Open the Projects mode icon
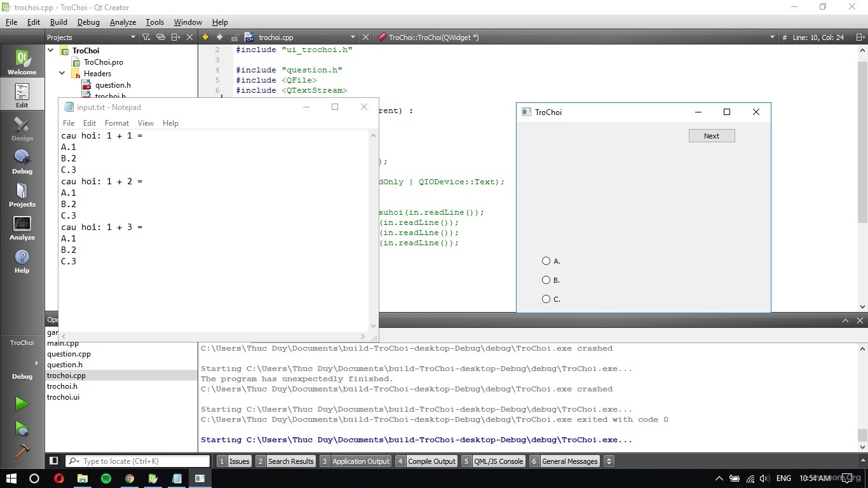The height and width of the screenshot is (488, 868). [x=22, y=194]
